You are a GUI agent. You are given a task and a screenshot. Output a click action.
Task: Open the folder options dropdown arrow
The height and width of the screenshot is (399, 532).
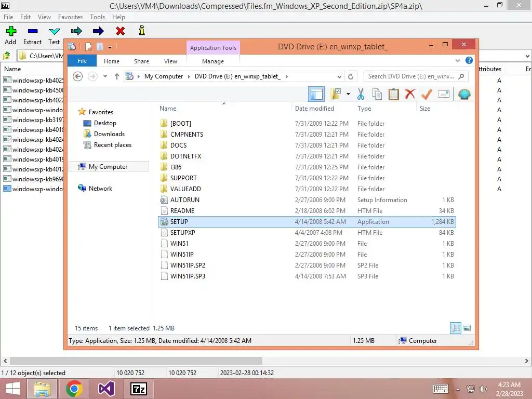[348, 94]
